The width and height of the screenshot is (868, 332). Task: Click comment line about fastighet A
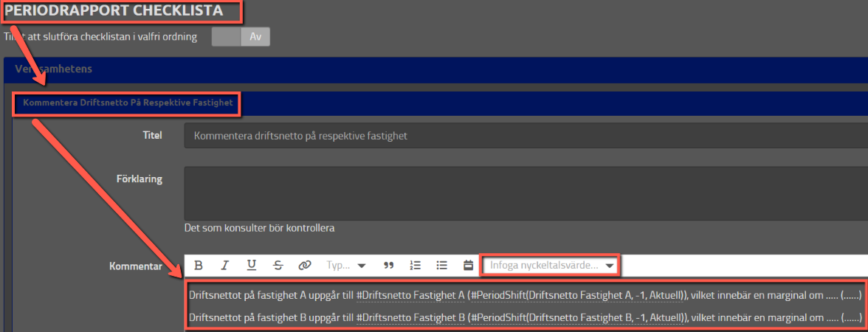(x=524, y=295)
